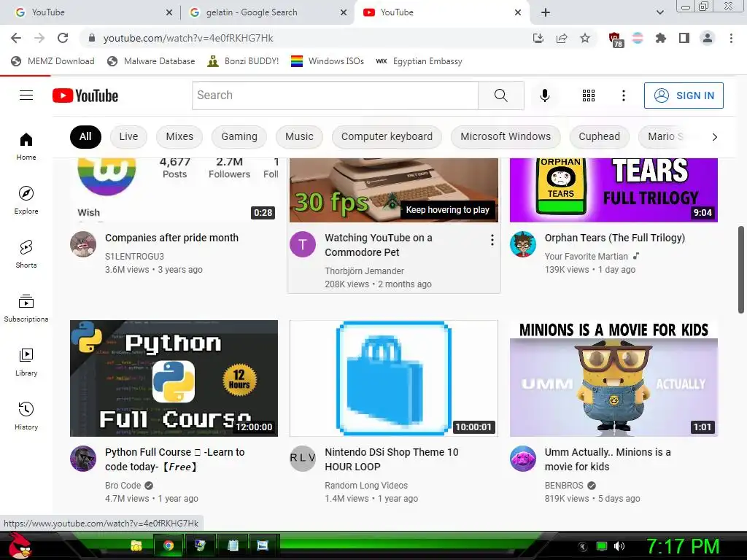Show more filter chips with the arrow
Screen dimensions: 747x560
pyautogui.click(x=714, y=137)
